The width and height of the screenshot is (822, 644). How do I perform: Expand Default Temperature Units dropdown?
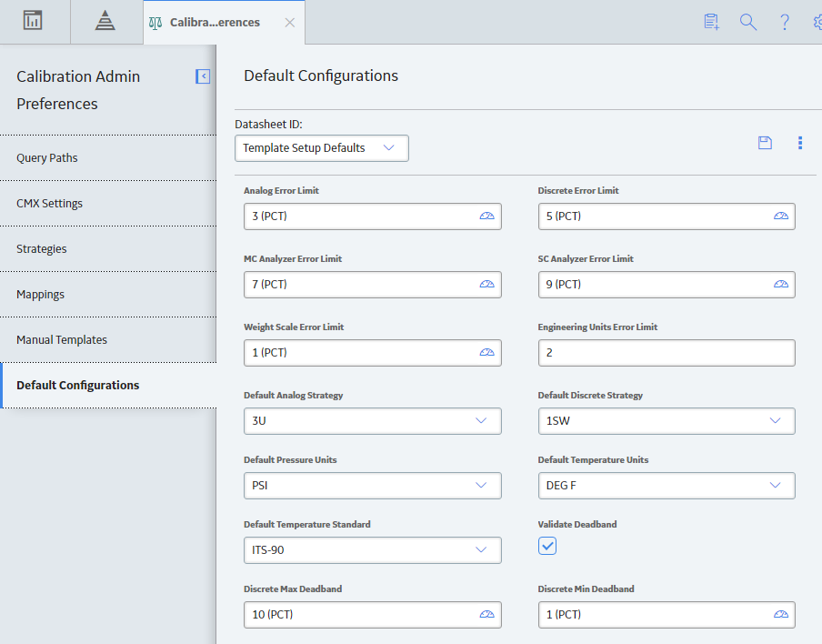[x=667, y=485]
